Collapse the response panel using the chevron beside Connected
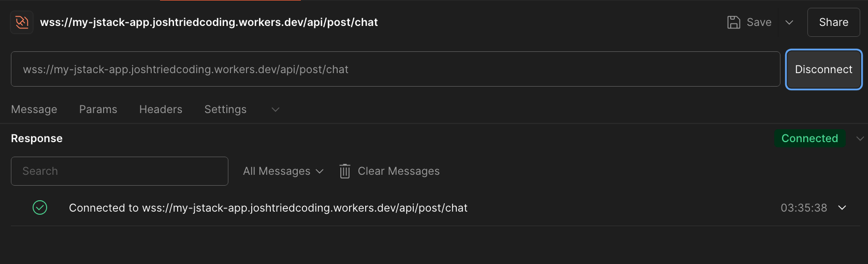Image resolution: width=868 pixels, height=264 pixels. click(x=860, y=138)
